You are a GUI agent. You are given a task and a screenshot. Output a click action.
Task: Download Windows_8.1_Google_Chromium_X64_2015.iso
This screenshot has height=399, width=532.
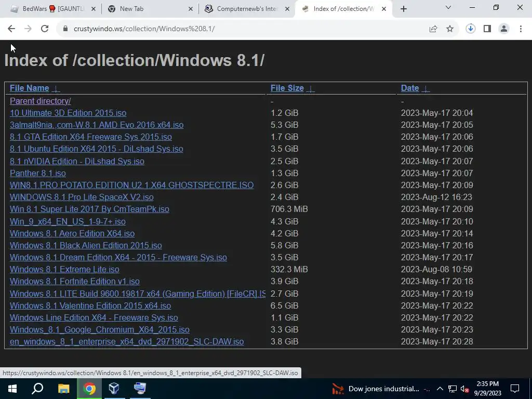click(100, 330)
